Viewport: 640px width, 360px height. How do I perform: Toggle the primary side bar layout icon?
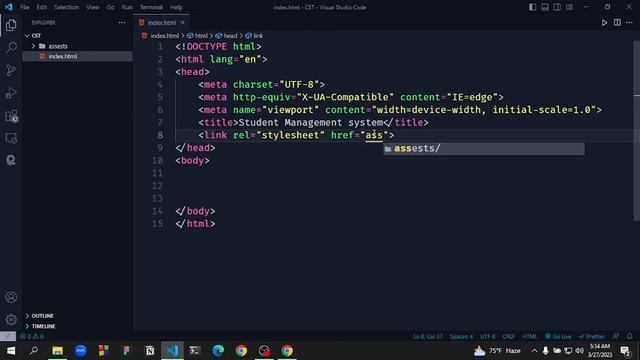point(532,7)
